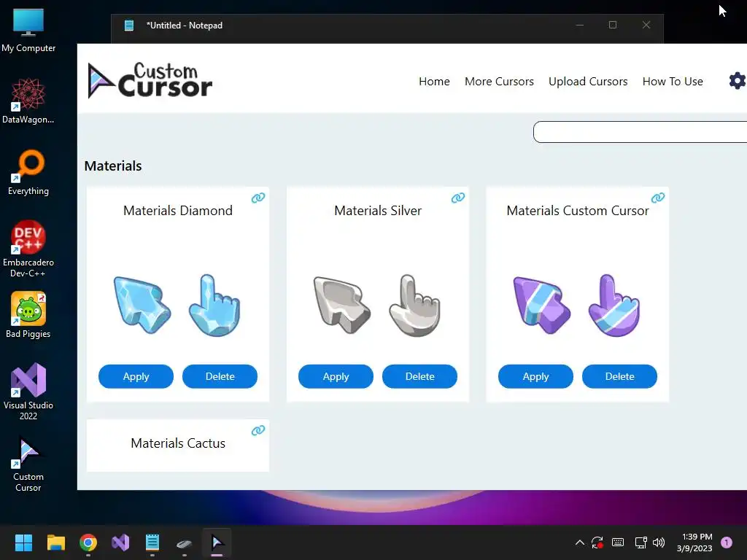Screen dimensions: 747x560
Task: Click the Custom Cursor taskbar icon
Action: click(217, 542)
